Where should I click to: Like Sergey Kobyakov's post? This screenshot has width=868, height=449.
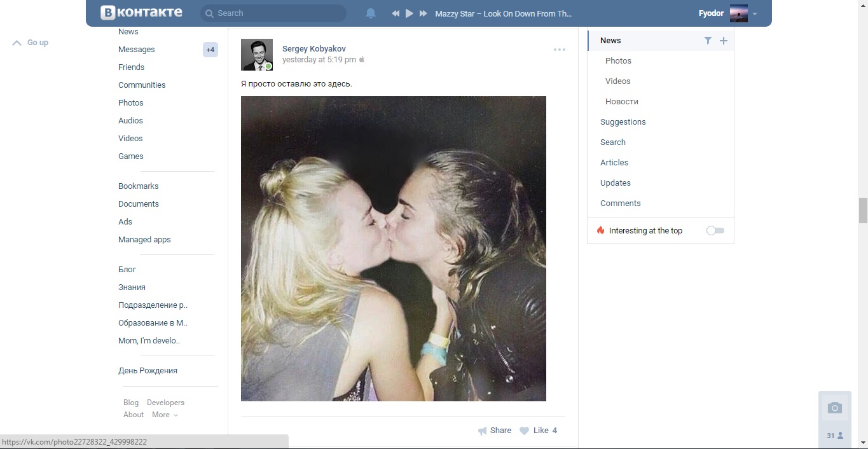(x=538, y=431)
